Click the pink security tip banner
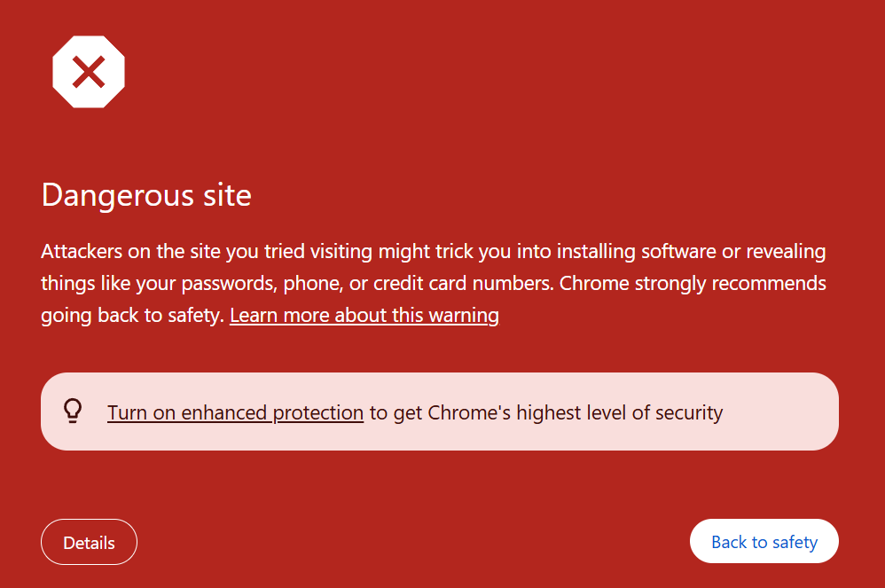 pyautogui.click(x=440, y=412)
